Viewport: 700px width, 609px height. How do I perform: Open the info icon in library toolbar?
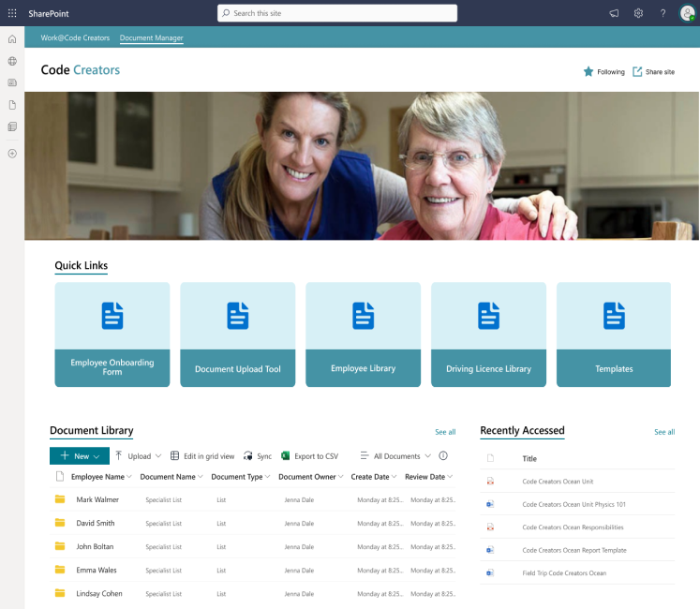click(x=443, y=456)
